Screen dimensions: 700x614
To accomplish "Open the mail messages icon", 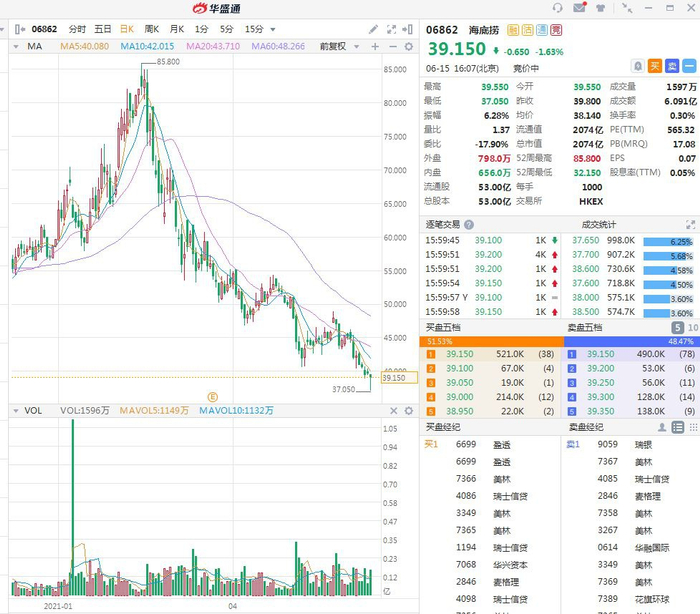I will [x=579, y=8].
